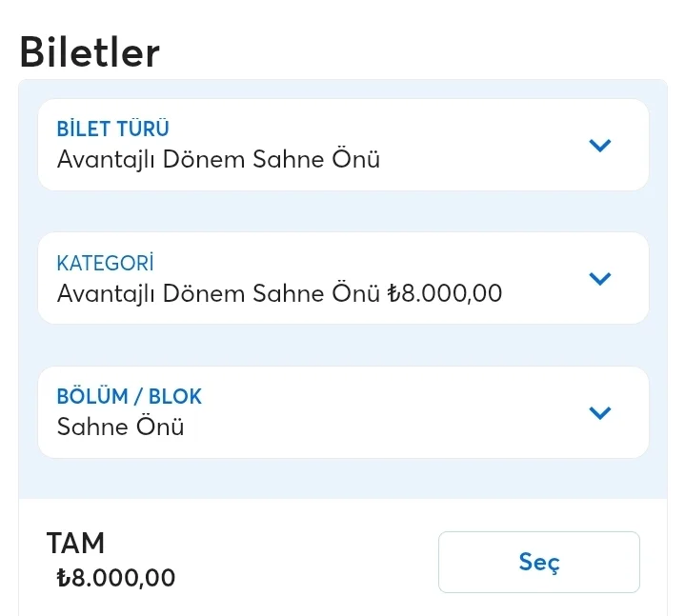685x616 pixels.
Task: Select the Bilet Türü value Avantajlı Dönem Sahne Önü
Action: coord(218,159)
